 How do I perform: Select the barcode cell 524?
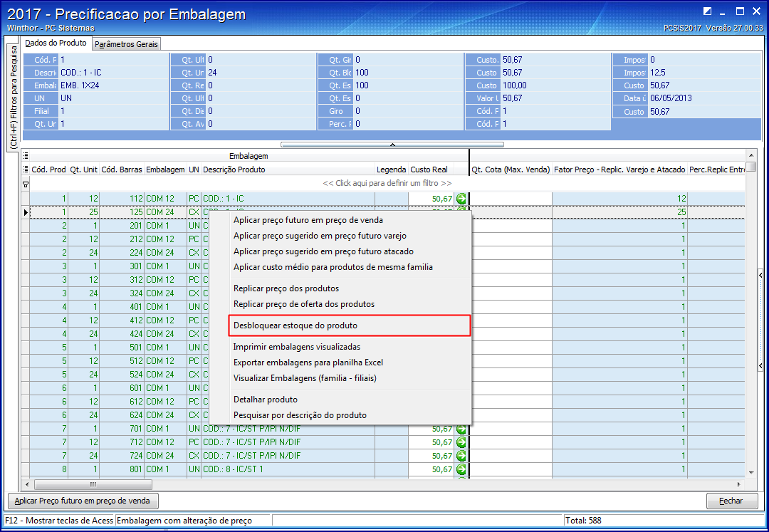[x=122, y=375]
